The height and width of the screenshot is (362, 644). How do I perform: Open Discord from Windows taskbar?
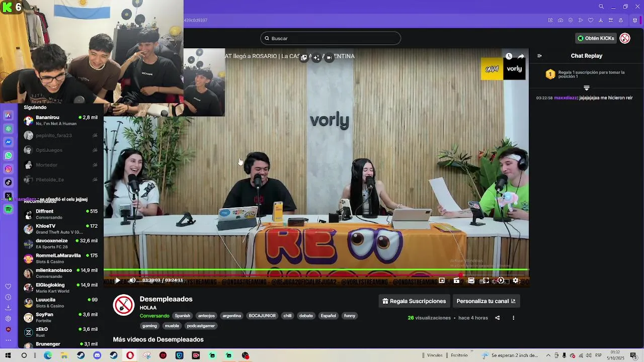tap(97, 355)
